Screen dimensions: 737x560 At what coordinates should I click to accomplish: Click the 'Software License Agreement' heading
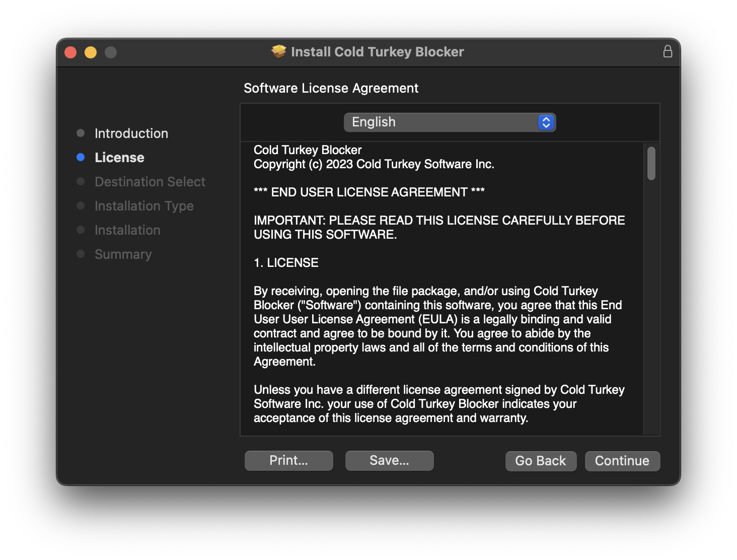[x=331, y=88]
